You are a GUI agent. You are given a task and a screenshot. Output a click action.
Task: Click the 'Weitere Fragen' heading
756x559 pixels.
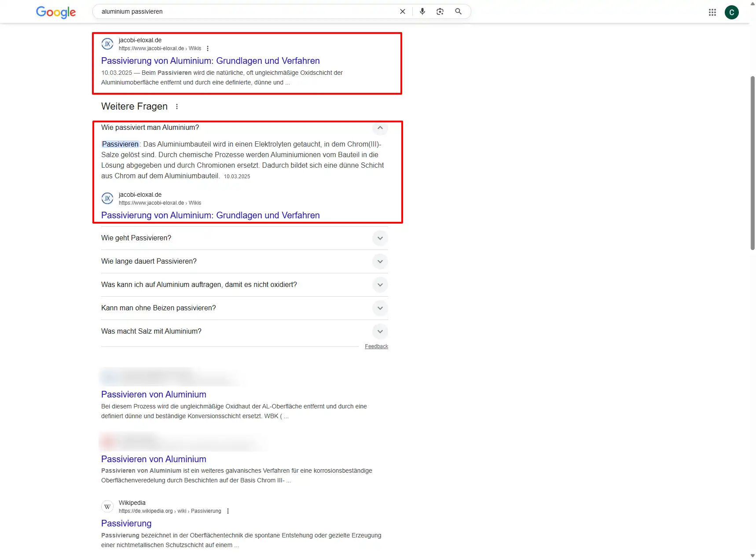coord(134,107)
